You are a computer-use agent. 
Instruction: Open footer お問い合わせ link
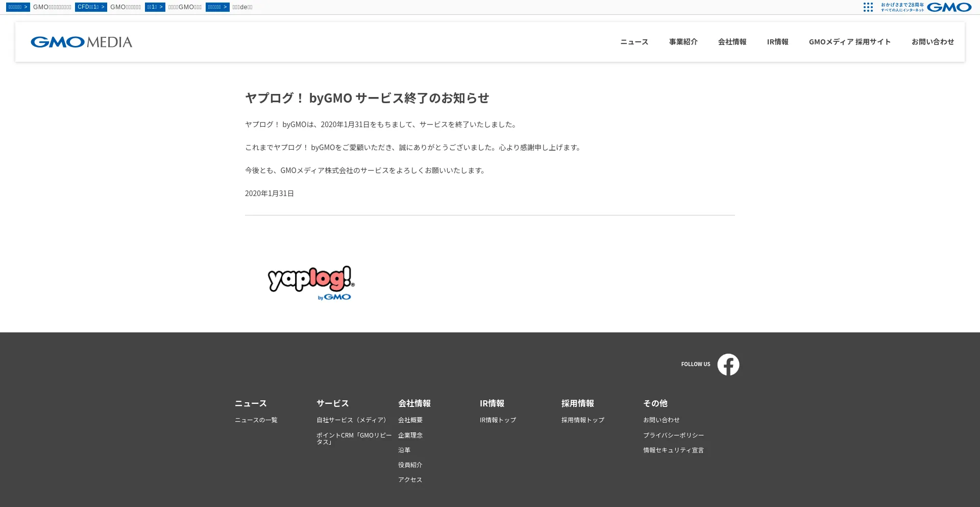pyautogui.click(x=661, y=420)
